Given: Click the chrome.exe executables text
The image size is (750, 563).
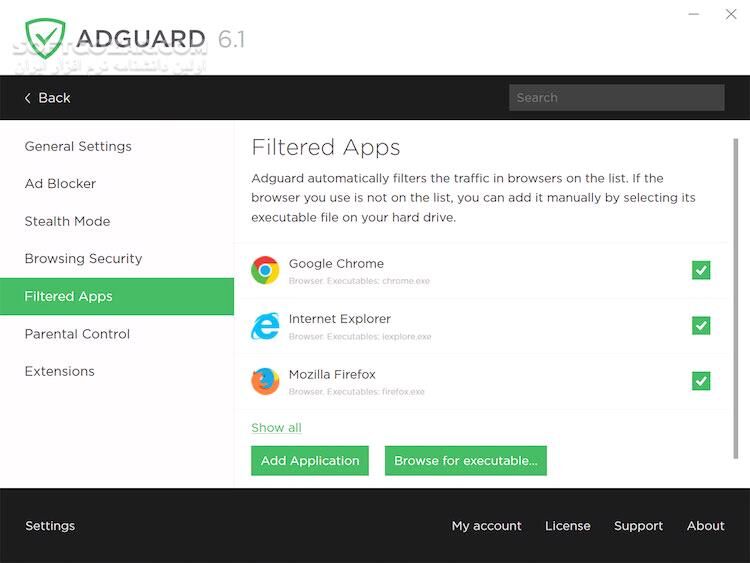Looking at the screenshot, I should coord(359,281).
